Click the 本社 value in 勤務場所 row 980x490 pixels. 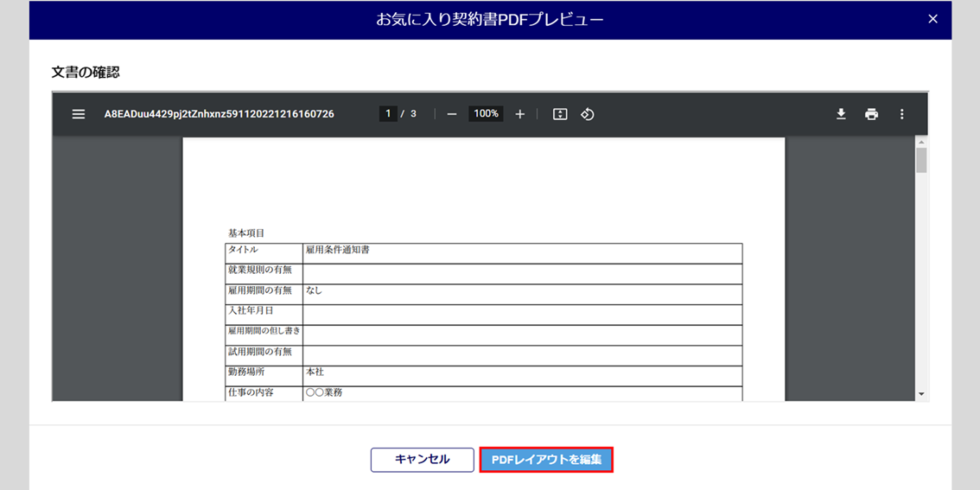point(315,372)
